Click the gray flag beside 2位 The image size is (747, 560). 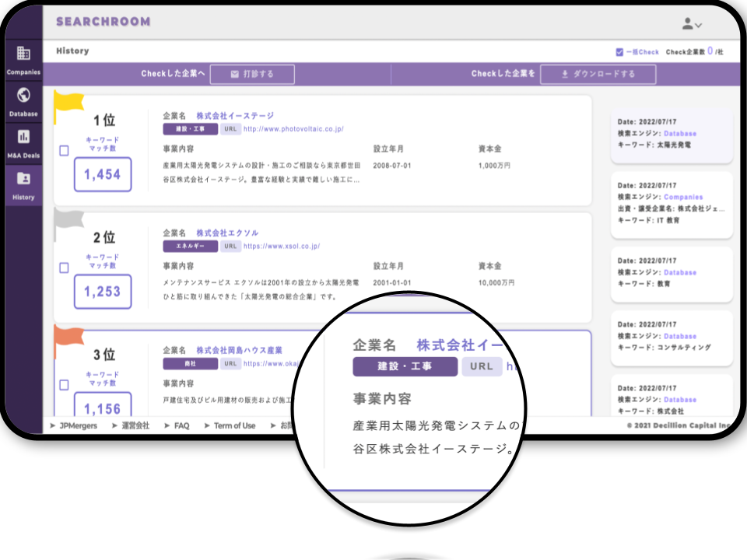pos(69,219)
